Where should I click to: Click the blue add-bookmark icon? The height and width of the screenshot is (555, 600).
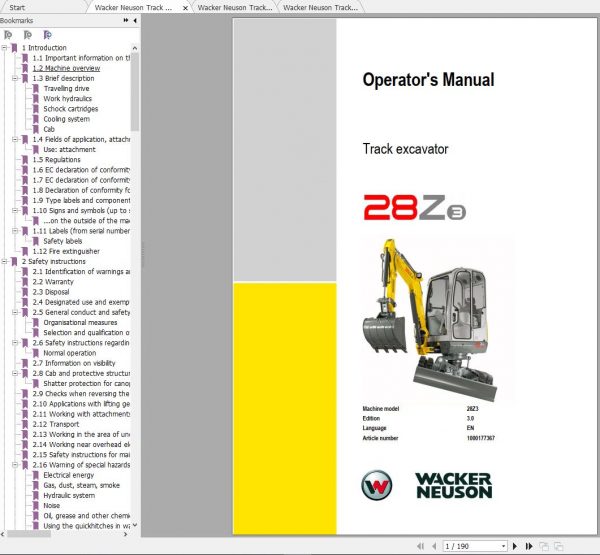point(47,35)
